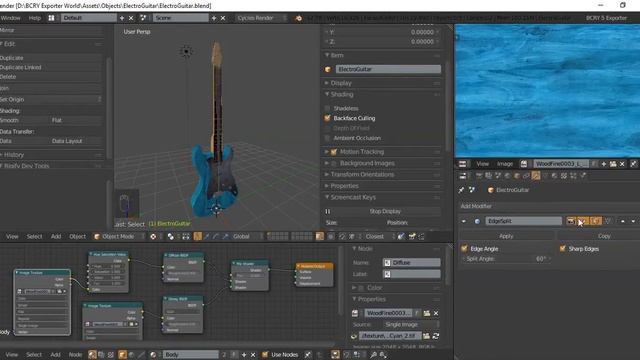The width and height of the screenshot is (640, 360).
Task: Add new material slot with plus next to Body
Action: pos(244,355)
